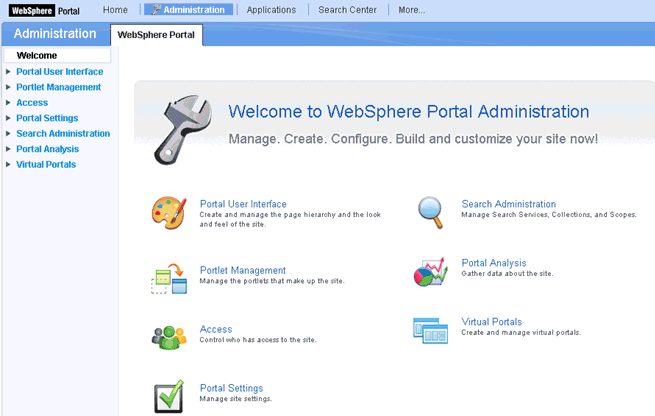Click the Virtual Portals windows icon
Viewport: 655px width, 416px height.
[x=430, y=330]
